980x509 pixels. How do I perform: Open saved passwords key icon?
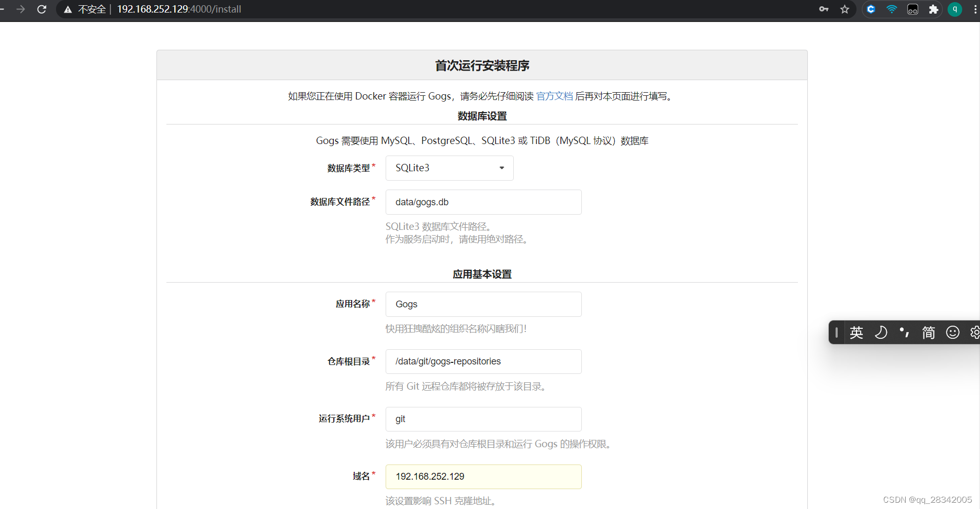tap(824, 9)
